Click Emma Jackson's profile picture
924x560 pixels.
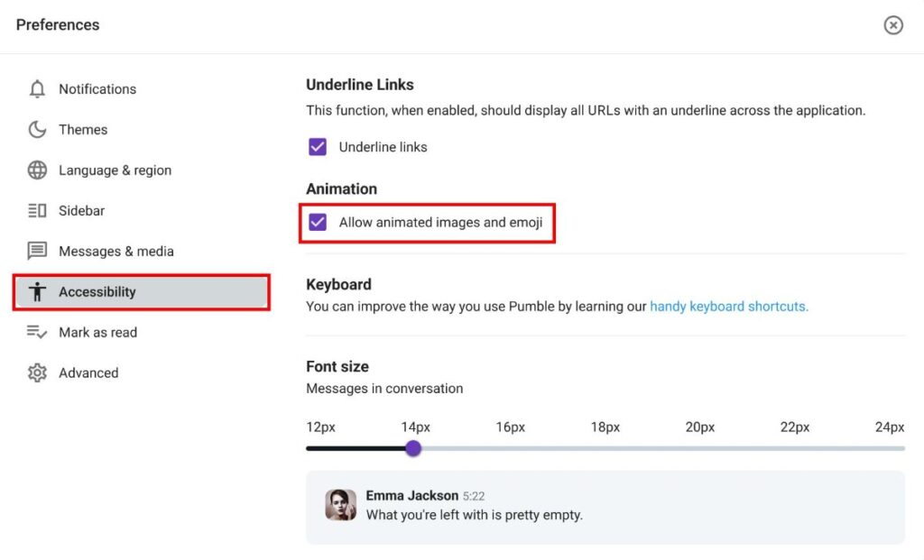pos(340,506)
